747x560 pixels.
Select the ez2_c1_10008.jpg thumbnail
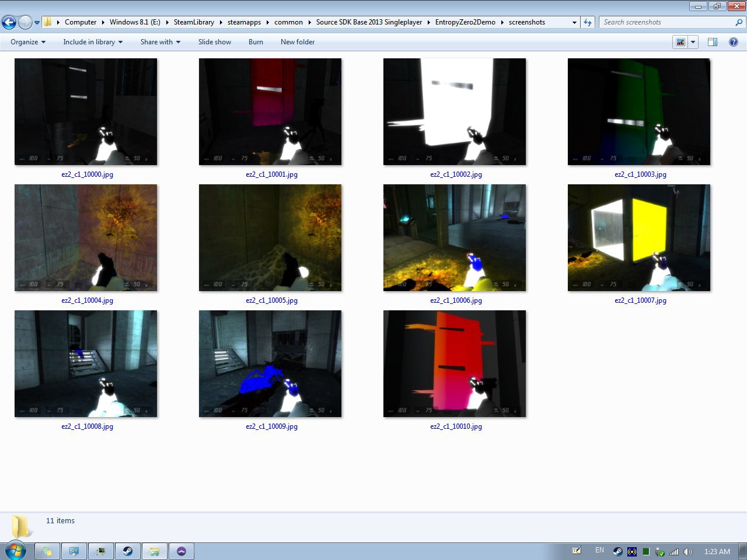86,363
